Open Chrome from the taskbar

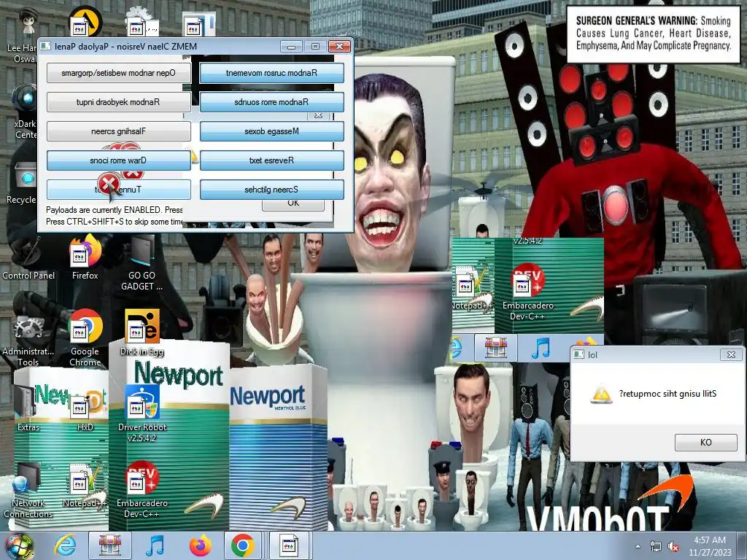243,545
